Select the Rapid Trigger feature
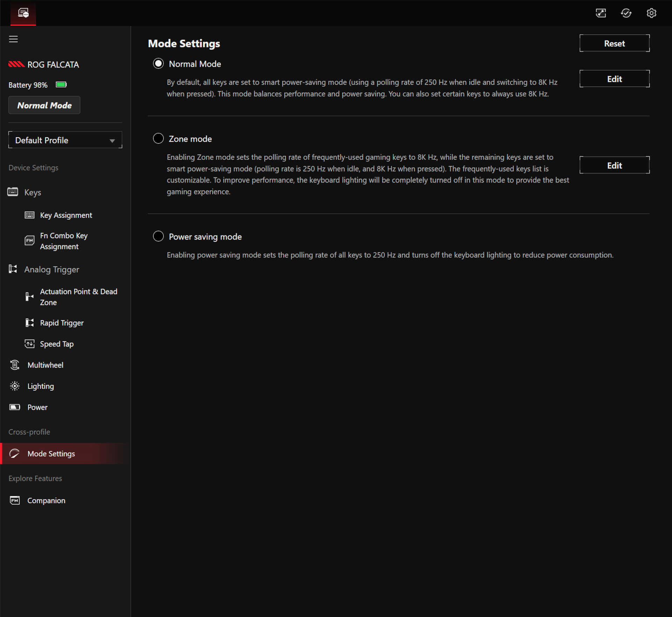 point(62,322)
